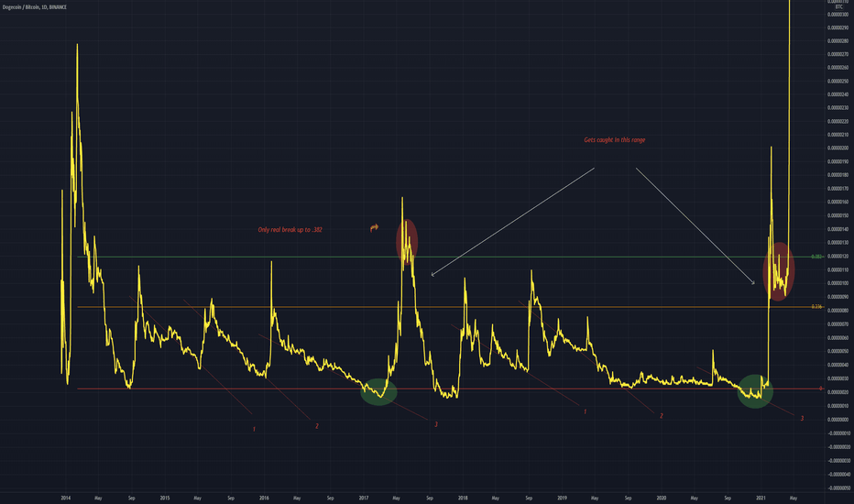Click 0.00000250 on the price axis
The width and height of the screenshot is (854, 504).
tap(838, 82)
